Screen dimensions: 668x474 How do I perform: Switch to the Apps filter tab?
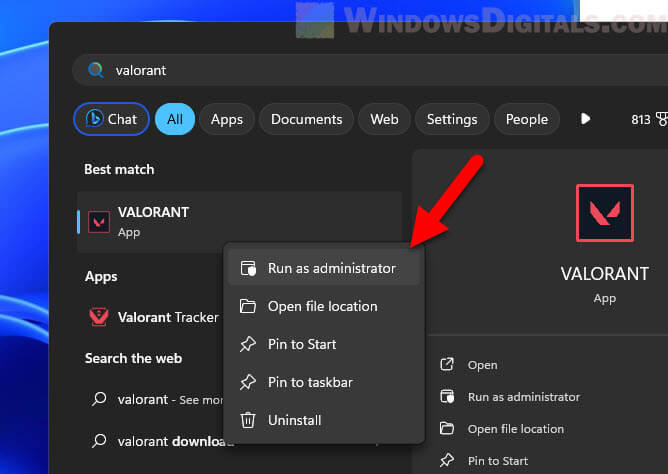tap(227, 119)
